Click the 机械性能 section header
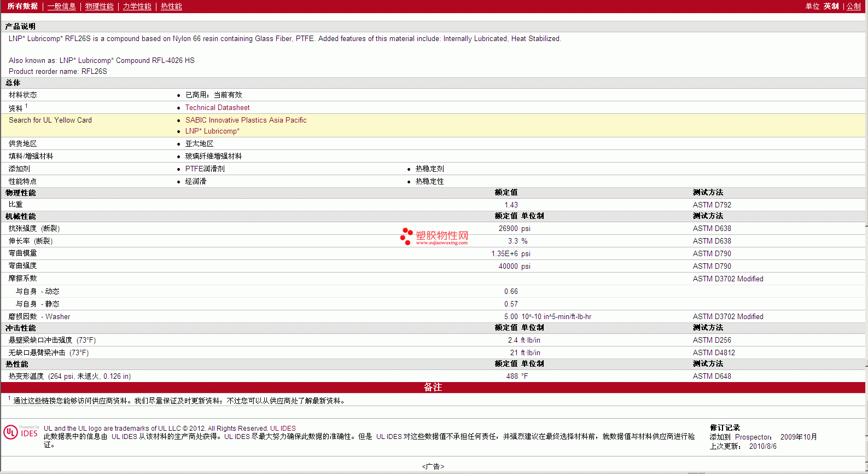The image size is (868, 474). [x=20, y=217]
